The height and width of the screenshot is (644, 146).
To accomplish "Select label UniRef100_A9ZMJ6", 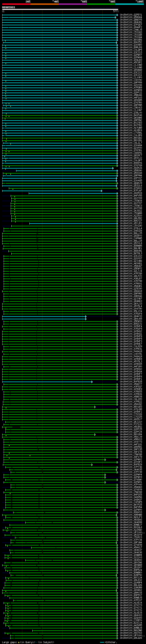I will pyautogui.click(x=131, y=168).
